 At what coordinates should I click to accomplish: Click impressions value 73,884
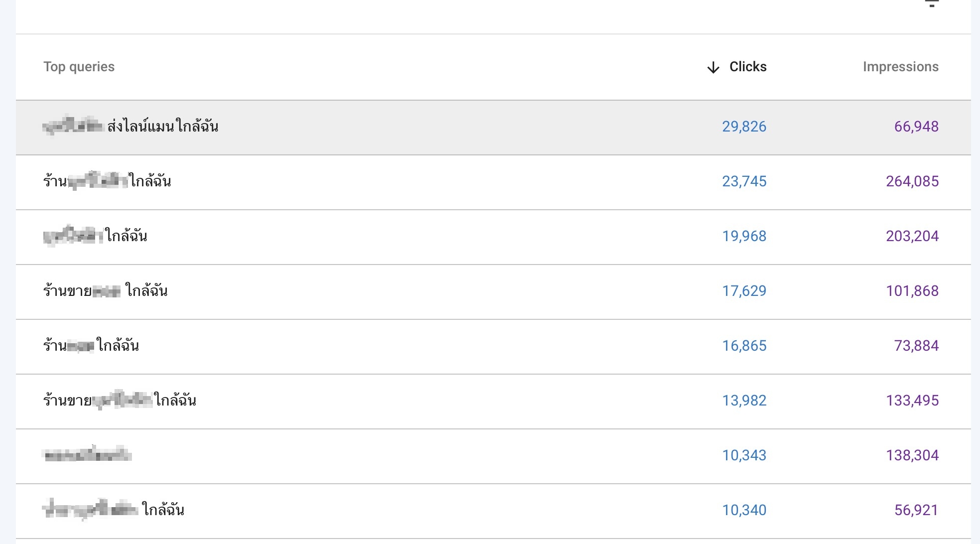(916, 346)
